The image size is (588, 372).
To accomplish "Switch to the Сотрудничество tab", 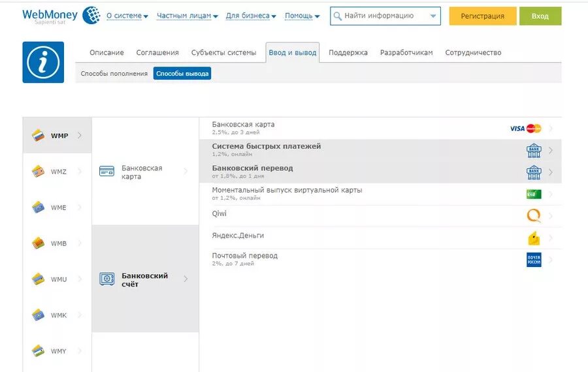I will 473,52.
